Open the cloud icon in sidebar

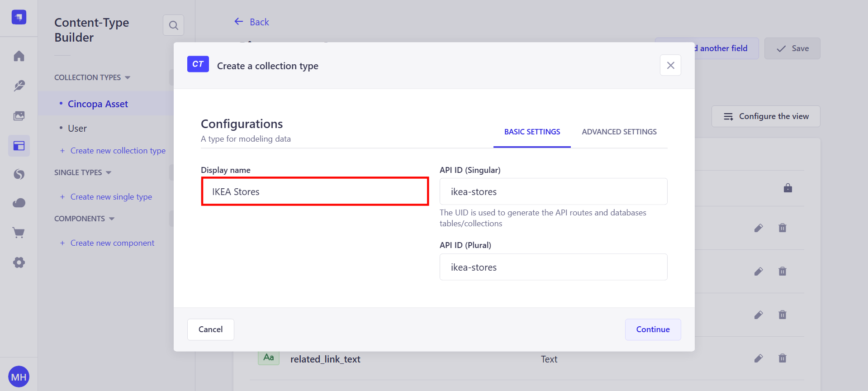click(x=19, y=203)
